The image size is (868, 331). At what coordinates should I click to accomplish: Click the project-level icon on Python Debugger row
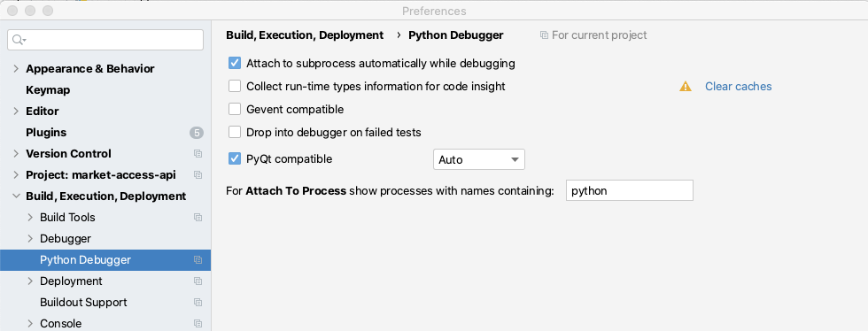point(198,260)
